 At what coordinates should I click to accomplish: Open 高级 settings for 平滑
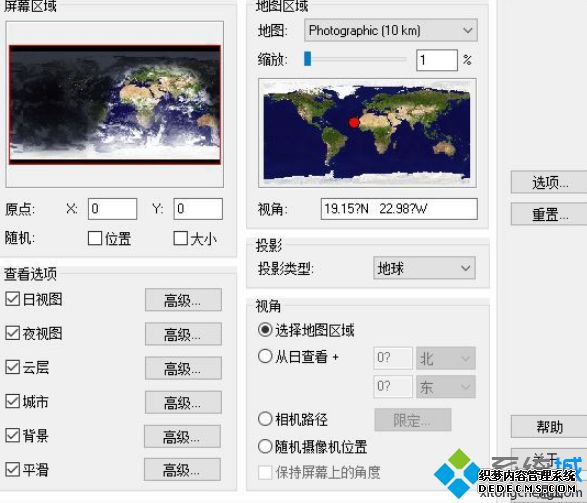point(182,470)
